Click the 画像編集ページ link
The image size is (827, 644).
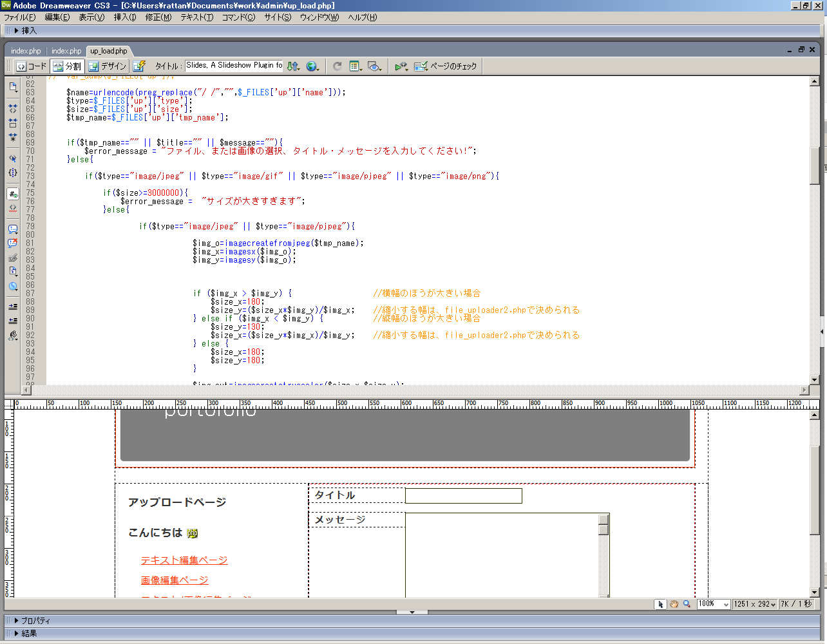click(x=175, y=580)
